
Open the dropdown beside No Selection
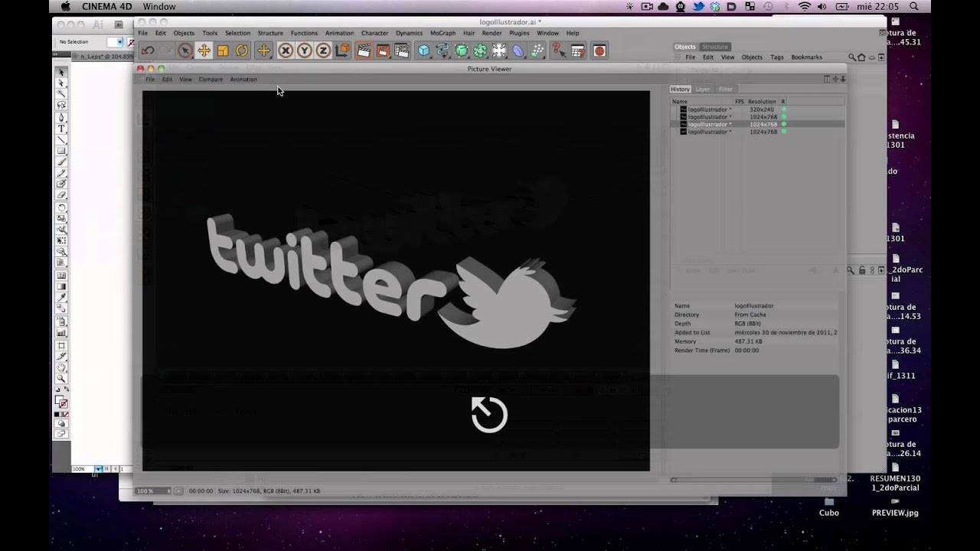click(119, 42)
